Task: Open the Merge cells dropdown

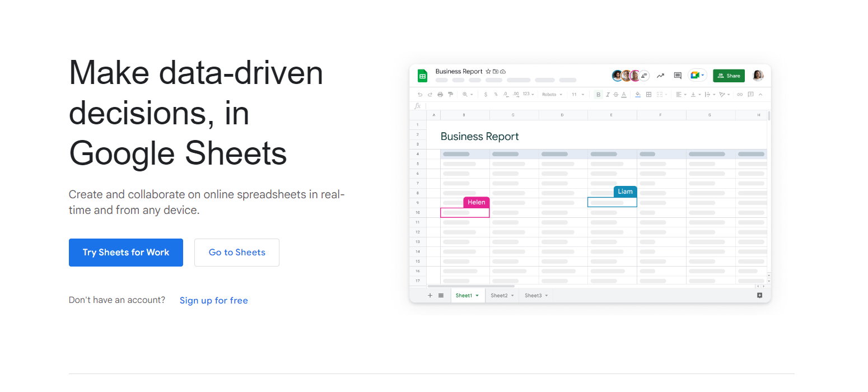Action: click(x=661, y=95)
